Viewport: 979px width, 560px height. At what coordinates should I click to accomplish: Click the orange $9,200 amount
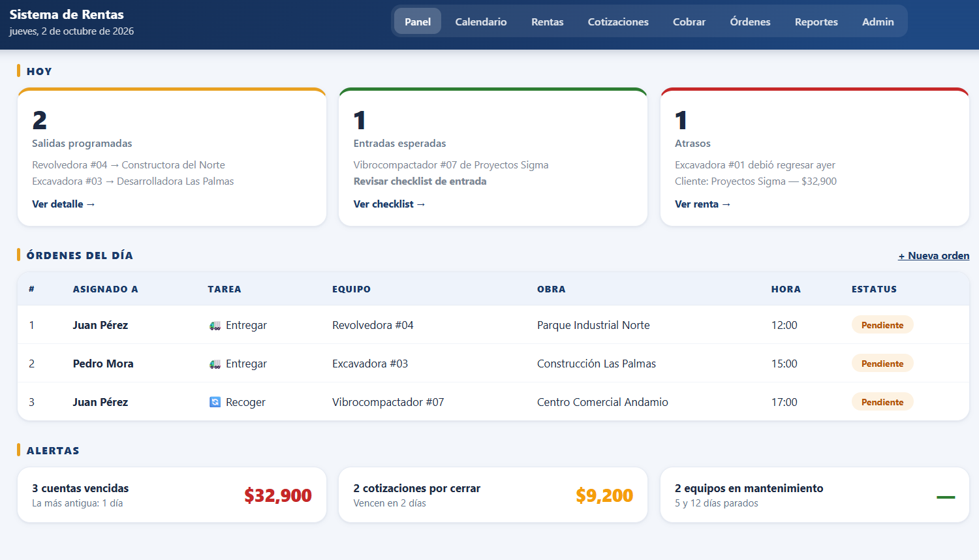(604, 495)
